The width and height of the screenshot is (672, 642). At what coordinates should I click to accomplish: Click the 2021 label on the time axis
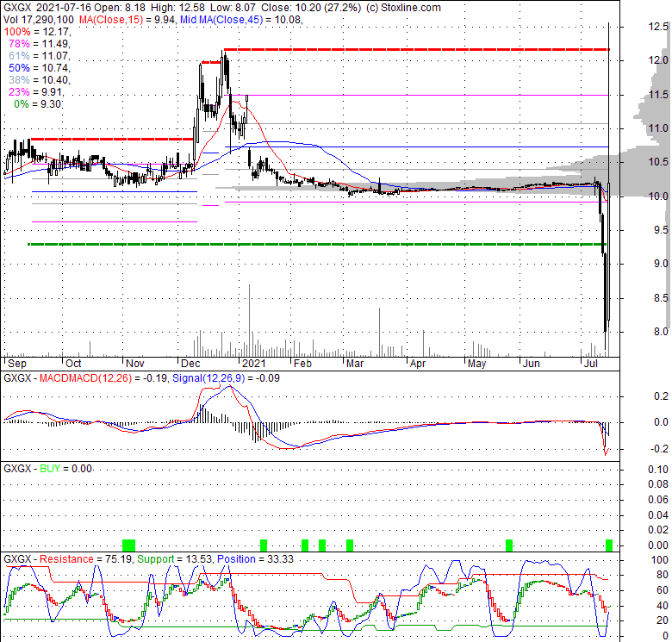pos(253,364)
